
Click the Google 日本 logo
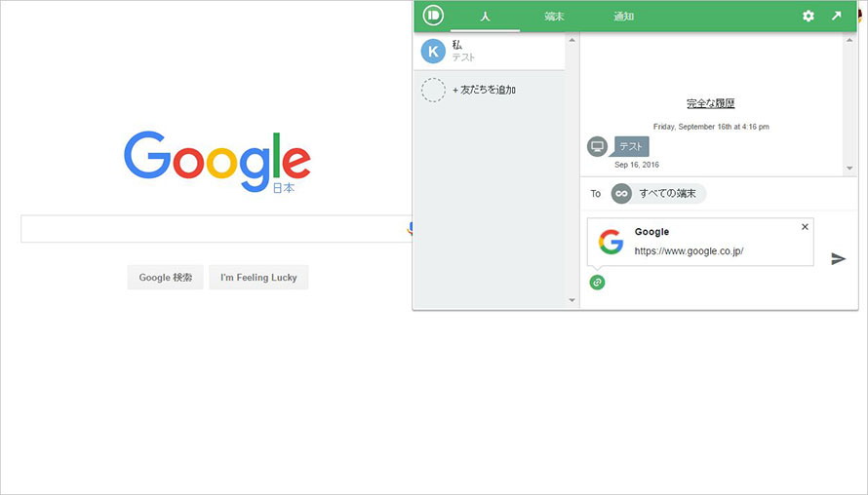click(x=217, y=162)
